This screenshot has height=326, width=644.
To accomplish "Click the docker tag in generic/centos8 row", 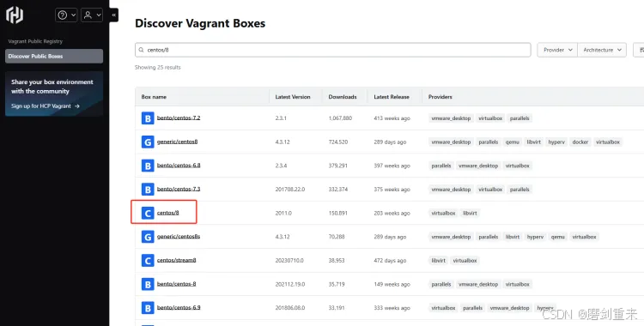I will coord(580,142).
